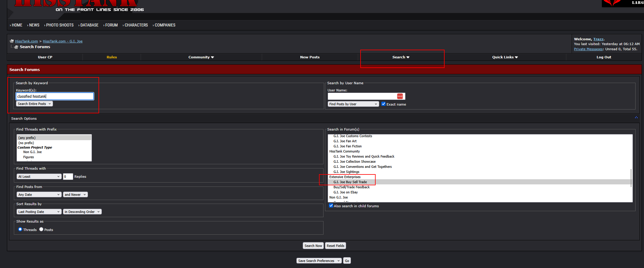Select G.I. Joe Fan Fiction forum

(x=348, y=146)
